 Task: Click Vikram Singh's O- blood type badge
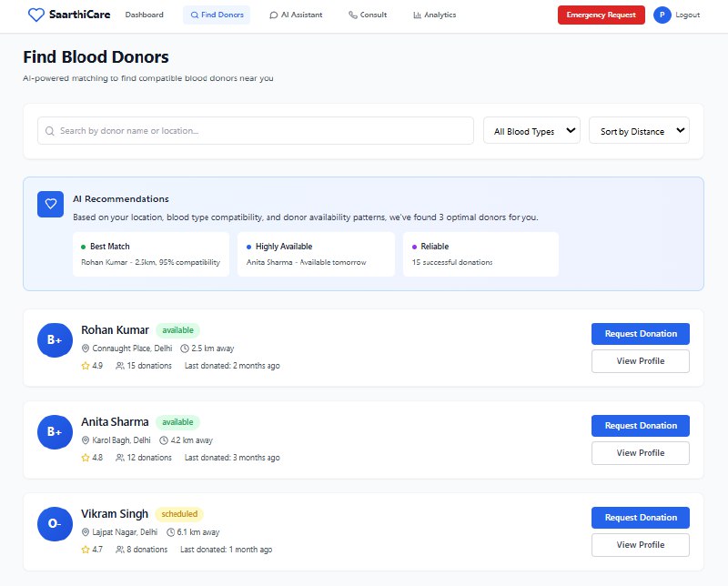[x=55, y=524]
